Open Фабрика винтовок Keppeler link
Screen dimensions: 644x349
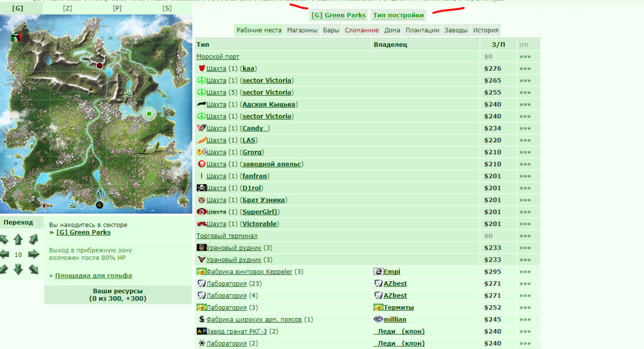click(x=249, y=272)
